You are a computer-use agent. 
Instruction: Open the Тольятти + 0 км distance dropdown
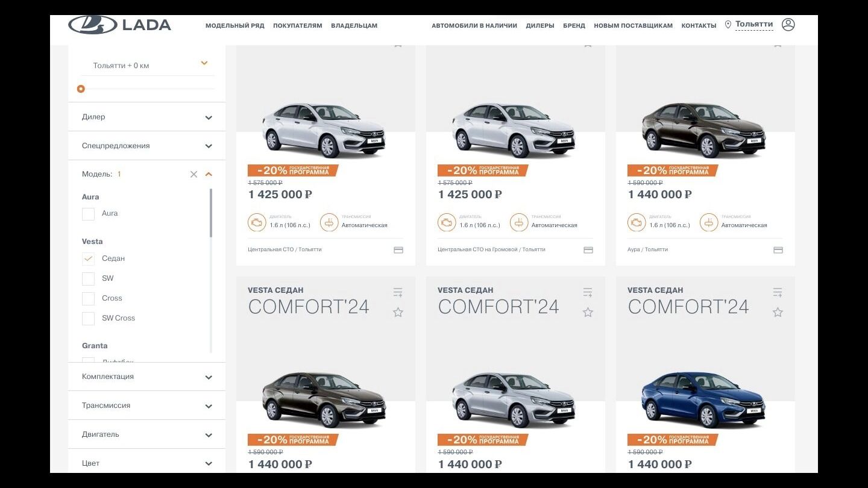148,64
